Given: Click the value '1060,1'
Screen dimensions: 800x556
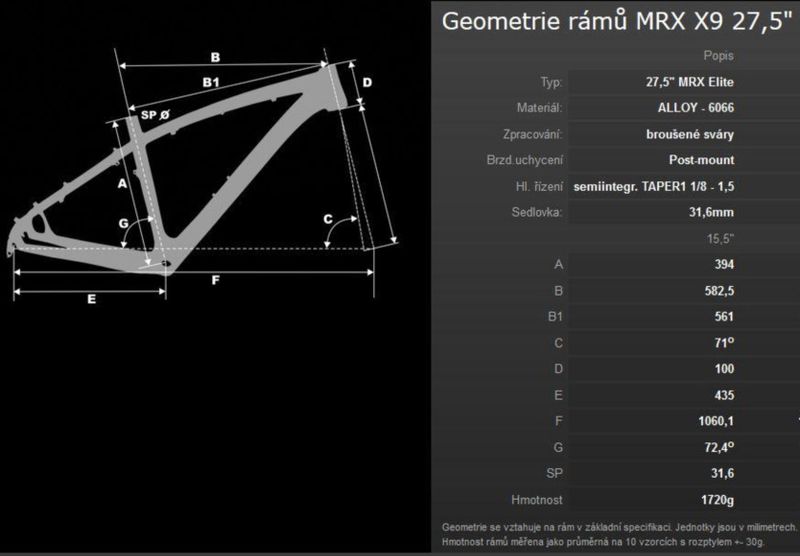Looking at the screenshot, I should 716,421.
